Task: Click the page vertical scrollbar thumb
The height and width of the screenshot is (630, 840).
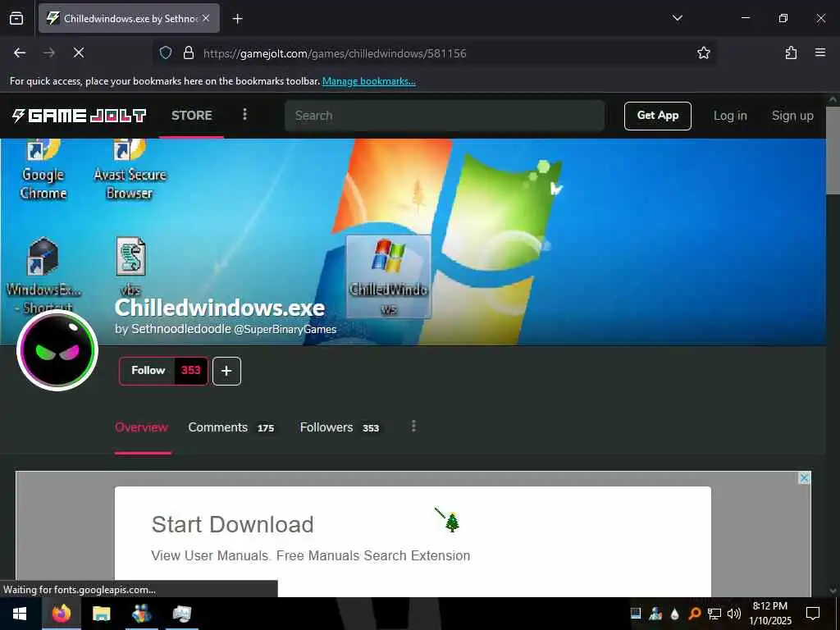Action: [833, 150]
